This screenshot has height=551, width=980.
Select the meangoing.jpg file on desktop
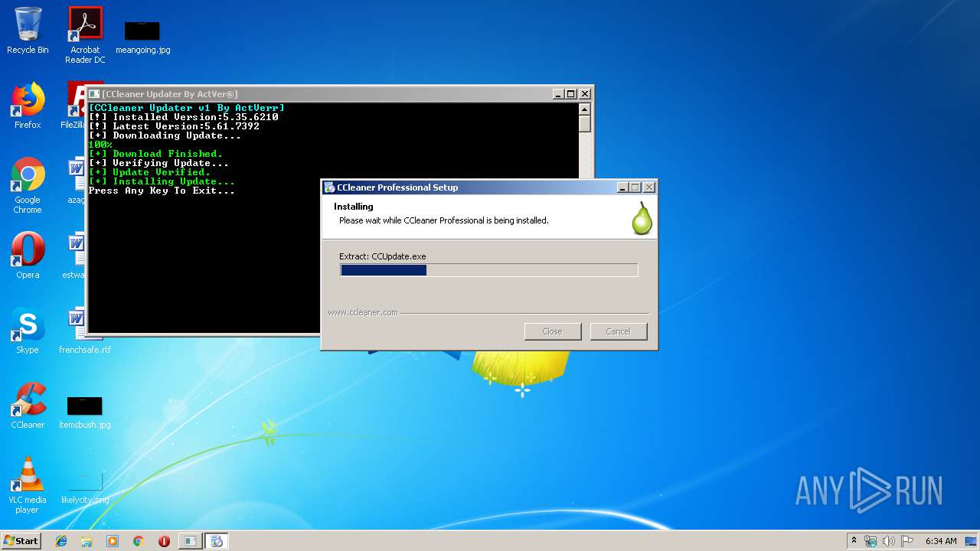[x=142, y=37]
